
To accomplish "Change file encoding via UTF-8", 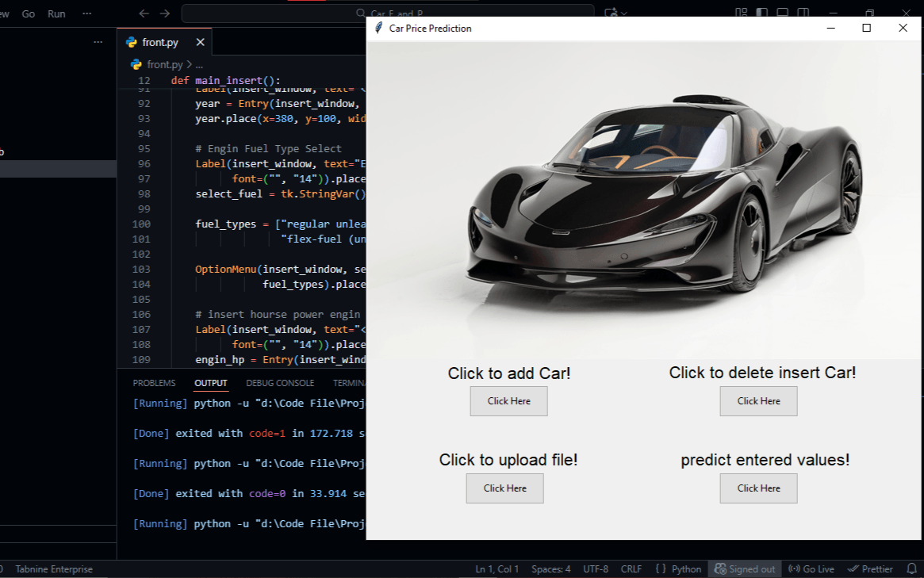I will coord(596,569).
